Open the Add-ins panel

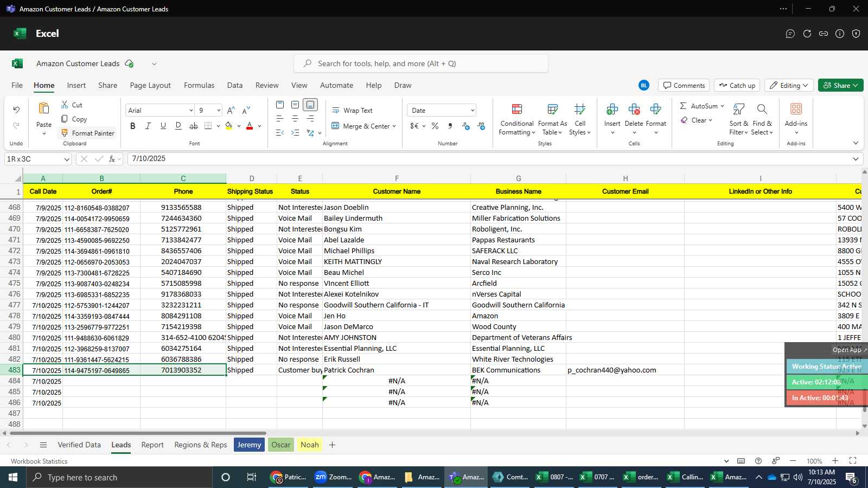point(796,119)
